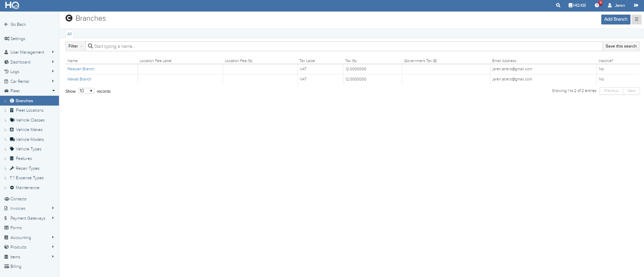Click the Add Branch button
644x277 pixels.
point(616,19)
